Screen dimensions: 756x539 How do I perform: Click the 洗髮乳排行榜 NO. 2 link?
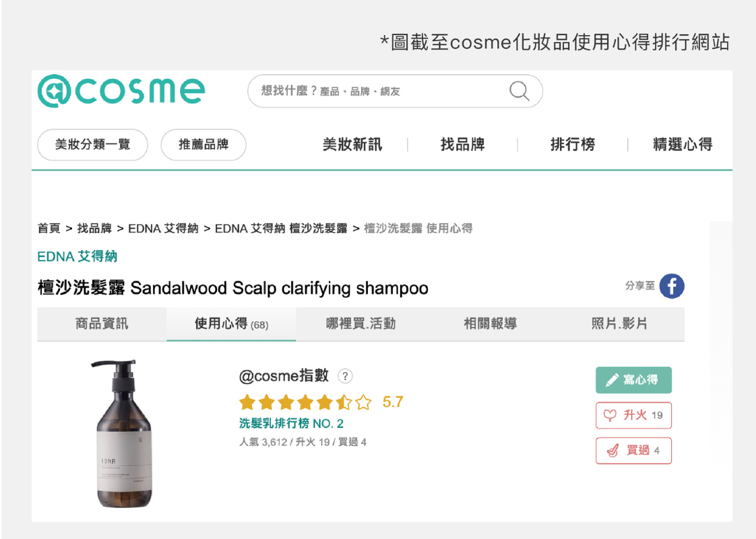(291, 424)
